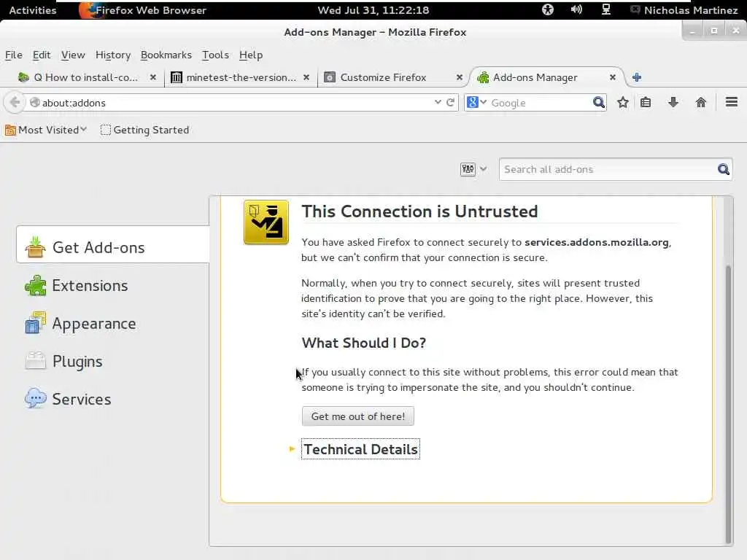Image resolution: width=747 pixels, height=560 pixels.
Task: Click the clock showing Wed Jul 31
Action: tap(373, 10)
